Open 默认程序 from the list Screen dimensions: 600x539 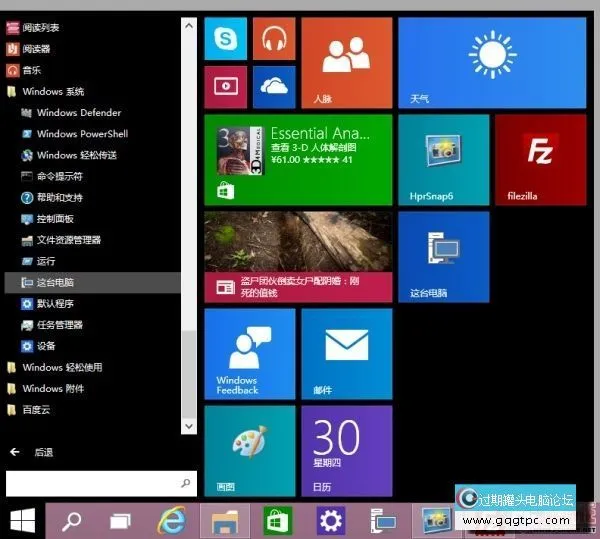tap(92, 304)
